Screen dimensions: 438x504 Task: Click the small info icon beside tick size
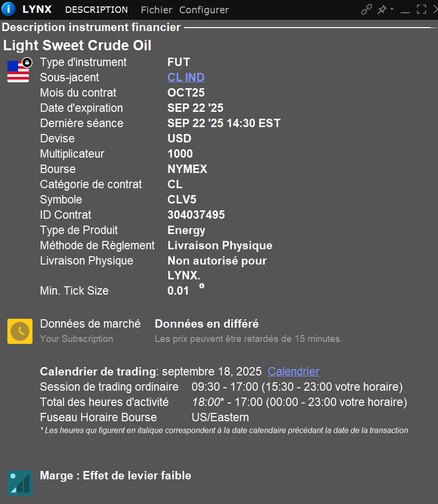(202, 286)
